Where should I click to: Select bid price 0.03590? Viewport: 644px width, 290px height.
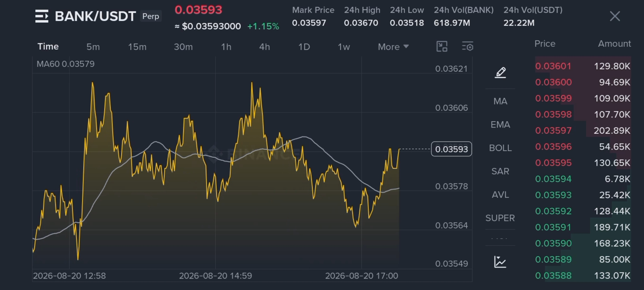(x=553, y=243)
